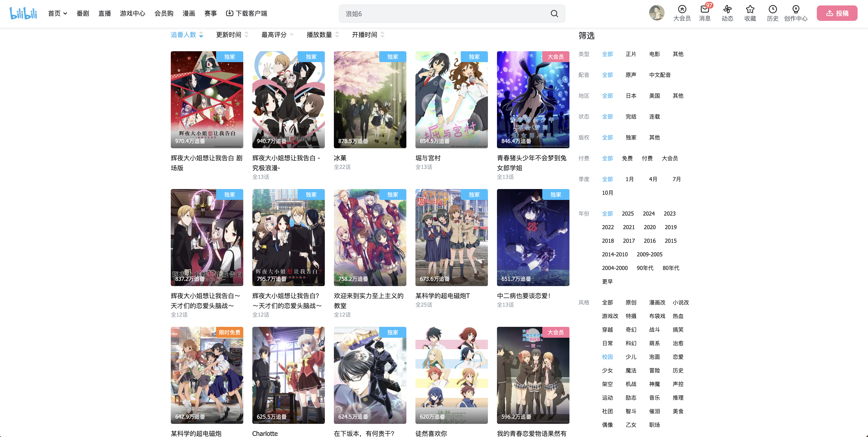Select 风格 filter 漫画改

657,303
